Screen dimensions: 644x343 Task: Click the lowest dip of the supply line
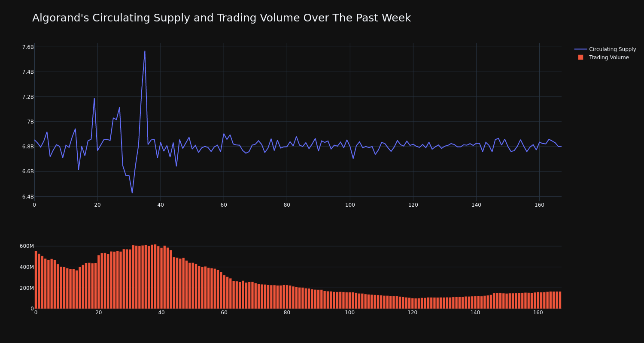[x=132, y=193]
